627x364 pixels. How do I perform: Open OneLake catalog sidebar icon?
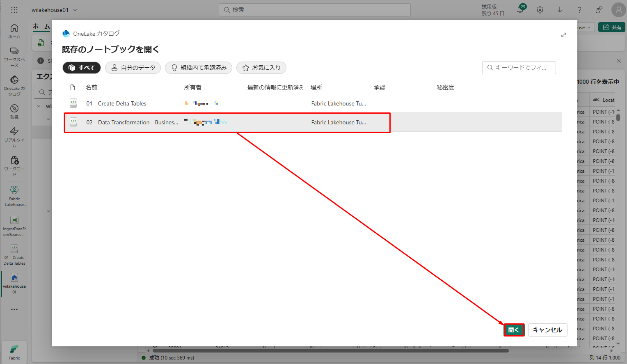tap(14, 85)
